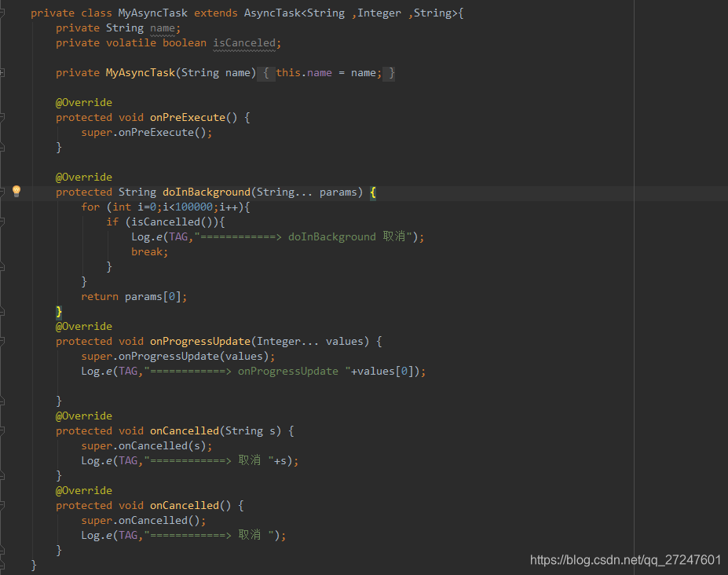Click 'this.name' in the constructor body
Viewport: 728px width, 575px height.
tap(304, 73)
